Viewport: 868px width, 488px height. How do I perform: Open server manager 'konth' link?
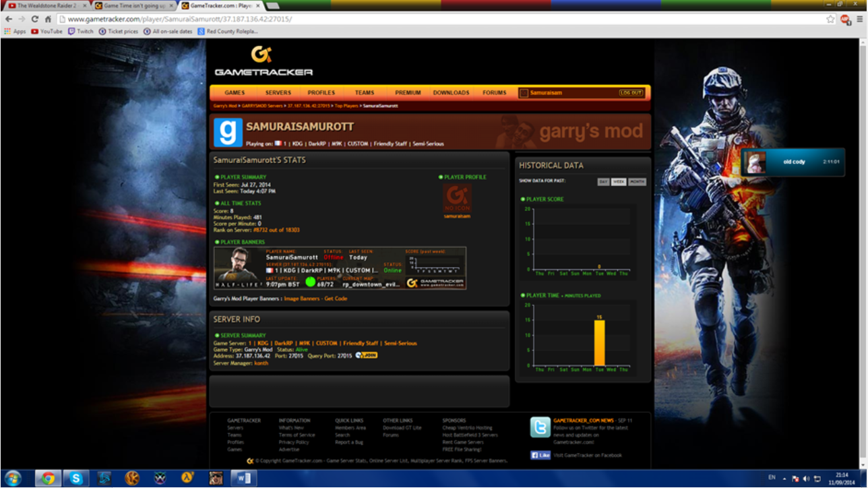261,363
